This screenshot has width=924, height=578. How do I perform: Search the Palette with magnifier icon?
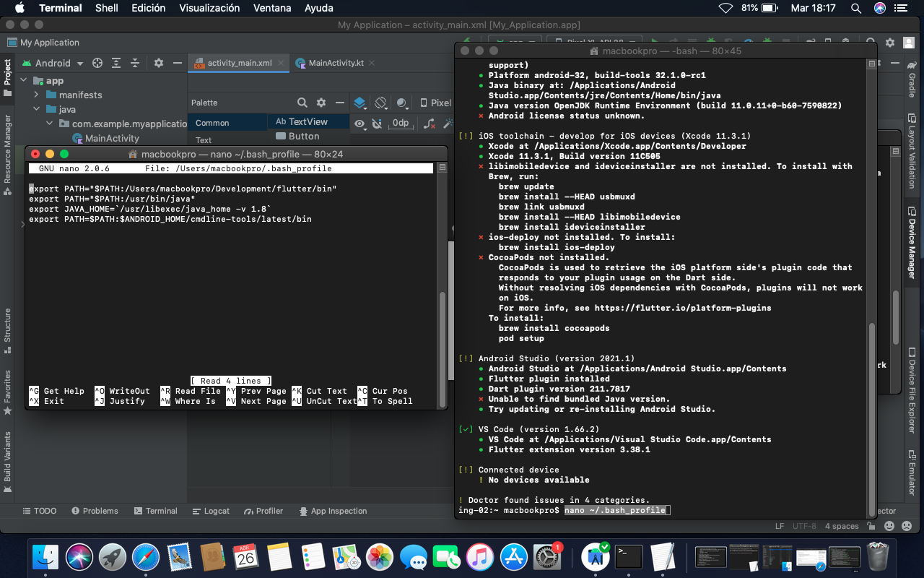[x=302, y=103]
